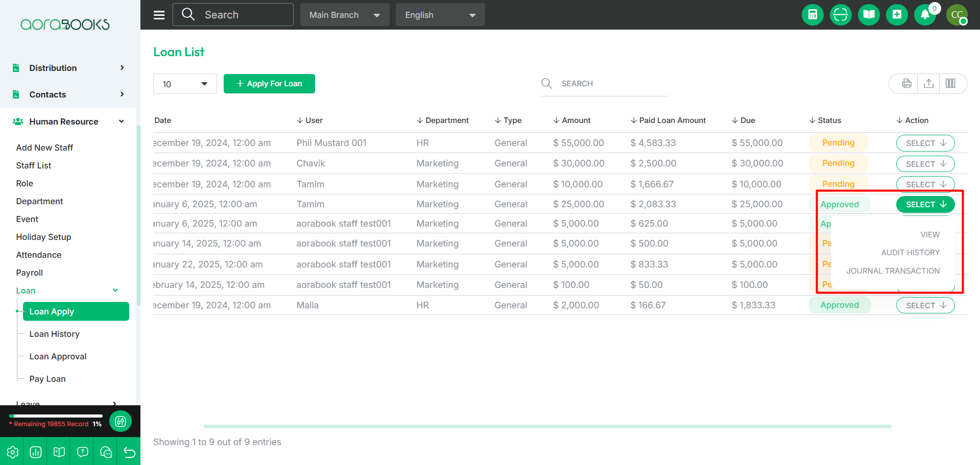Open the round sliders icon near Remaining Record
The image size is (980, 465).
click(121, 421)
